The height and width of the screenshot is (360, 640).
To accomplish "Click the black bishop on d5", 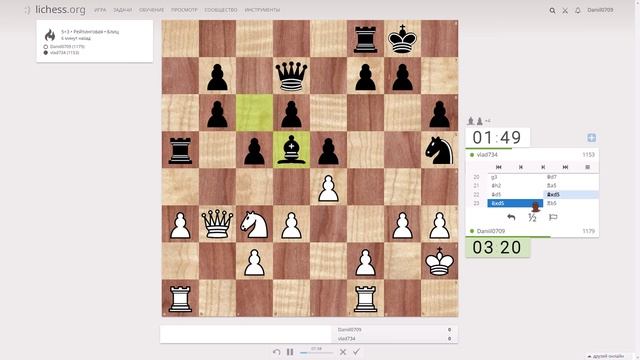I will click(291, 149).
